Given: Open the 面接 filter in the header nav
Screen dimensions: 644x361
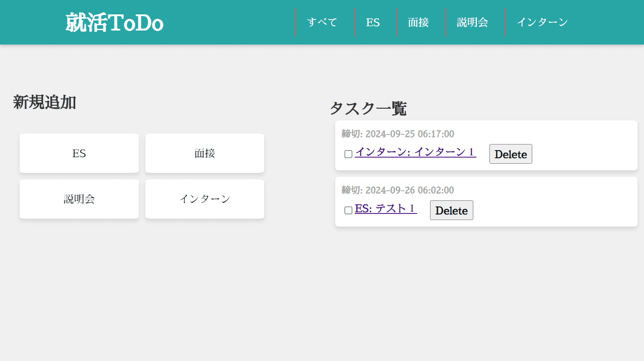Looking at the screenshot, I should (418, 22).
